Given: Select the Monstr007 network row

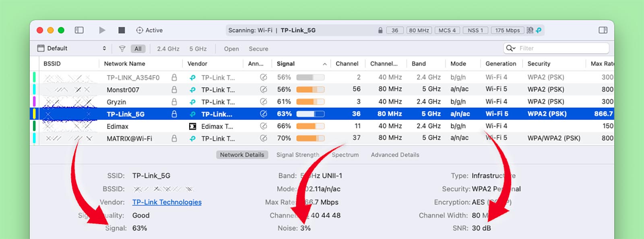Looking at the screenshot, I should coord(322,89).
